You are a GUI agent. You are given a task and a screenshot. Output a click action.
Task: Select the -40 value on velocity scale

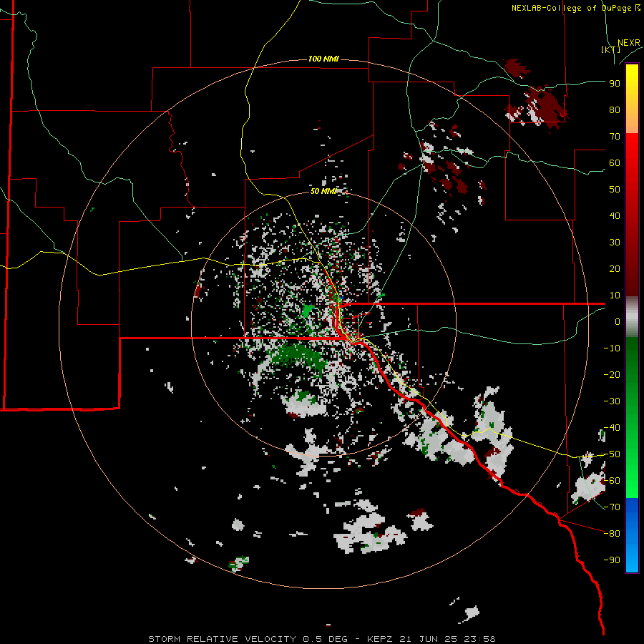(x=612, y=428)
